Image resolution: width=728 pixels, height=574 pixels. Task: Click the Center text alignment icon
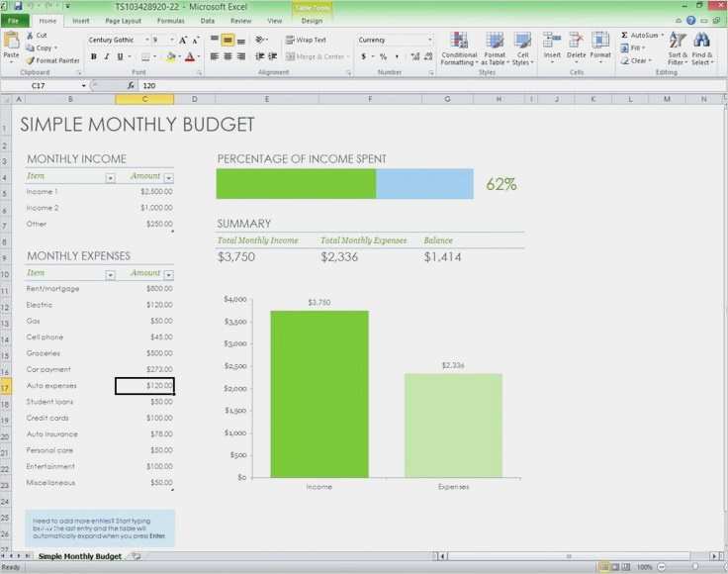click(227, 56)
